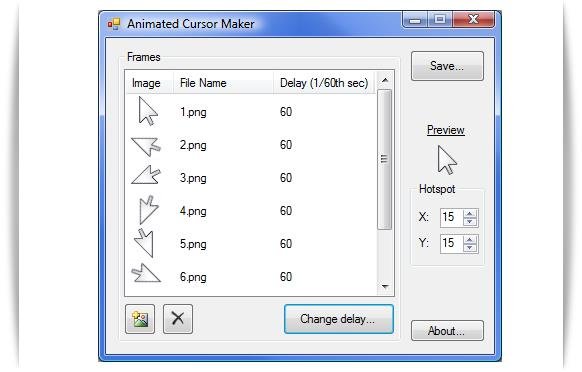Click the delay value 60 for 3.png
This screenshot has width=582, height=372.
[286, 178]
